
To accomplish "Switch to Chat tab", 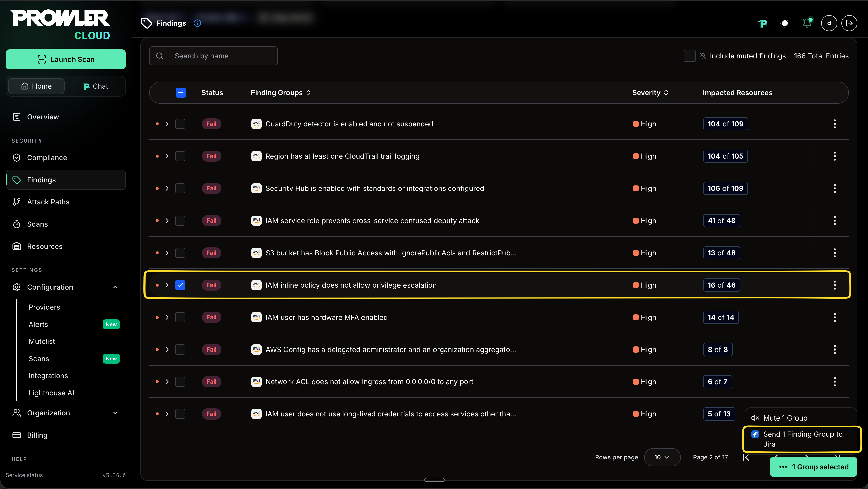I will pos(95,86).
